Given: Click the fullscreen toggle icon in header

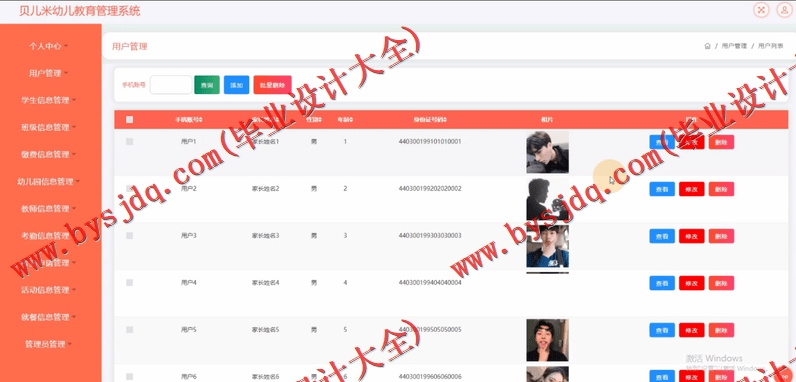Looking at the screenshot, I should (760, 10).
